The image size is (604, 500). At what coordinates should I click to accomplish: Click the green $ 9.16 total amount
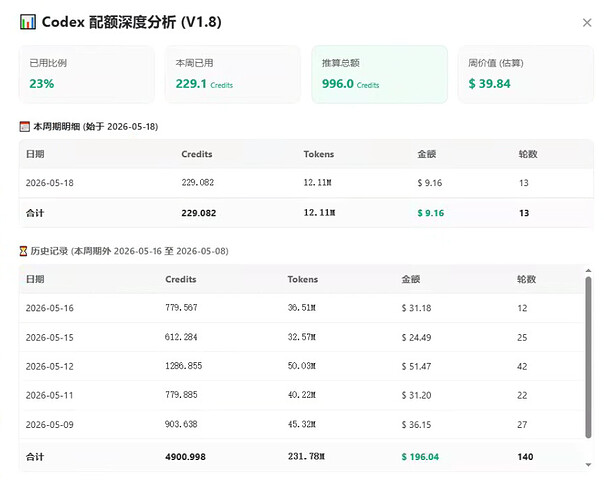coord(431,213)
